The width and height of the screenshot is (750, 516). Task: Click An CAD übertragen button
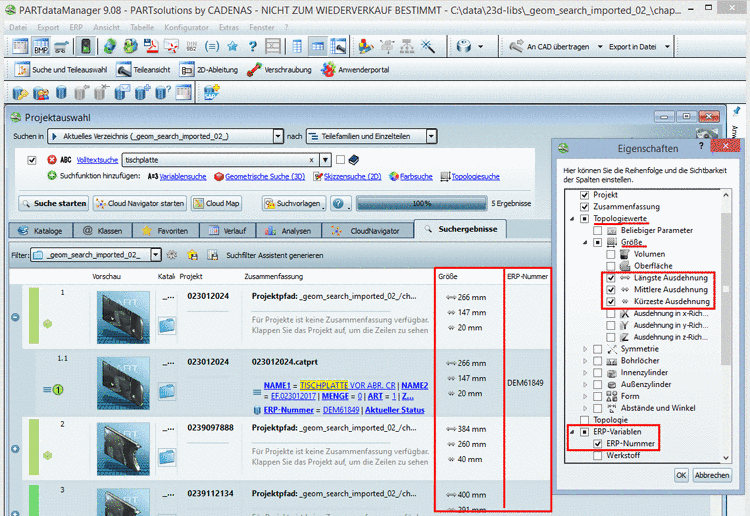tap(549, 47)
